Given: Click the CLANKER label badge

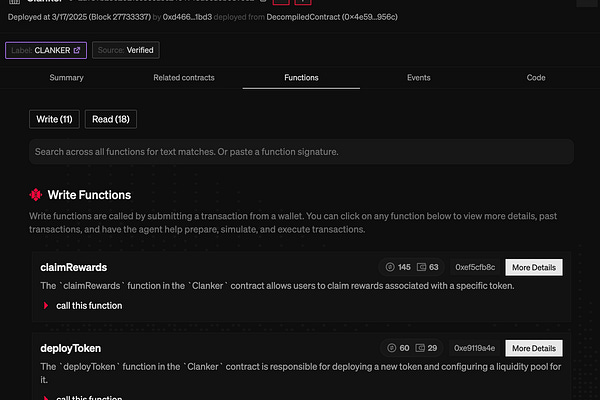Looking at the screenshot, I should click(46, 50).
